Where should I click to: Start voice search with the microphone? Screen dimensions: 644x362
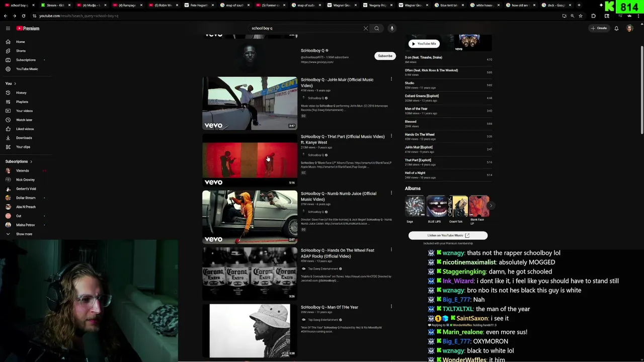pos(392,28)
